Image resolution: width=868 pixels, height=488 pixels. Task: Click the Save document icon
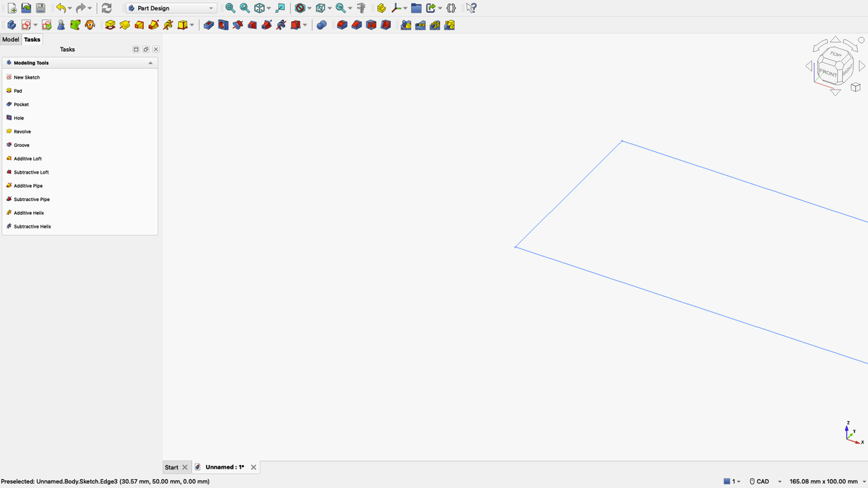pos(40,7)
